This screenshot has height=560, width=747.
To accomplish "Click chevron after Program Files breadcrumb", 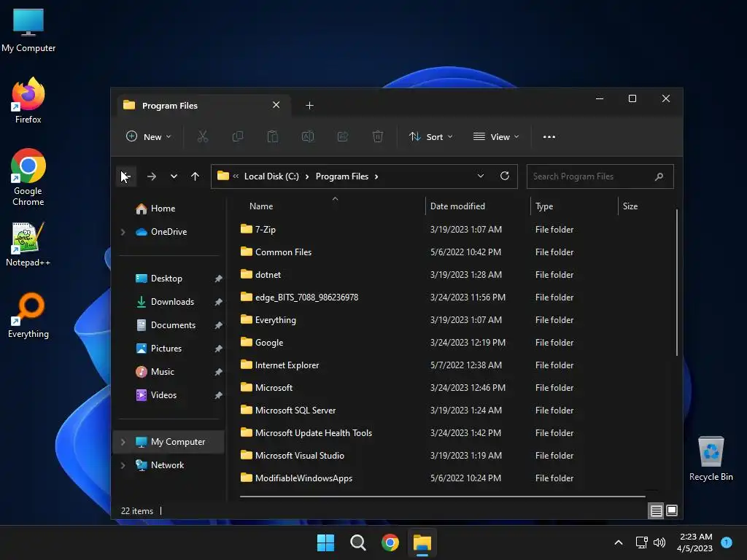I will (x=376, y=176).
